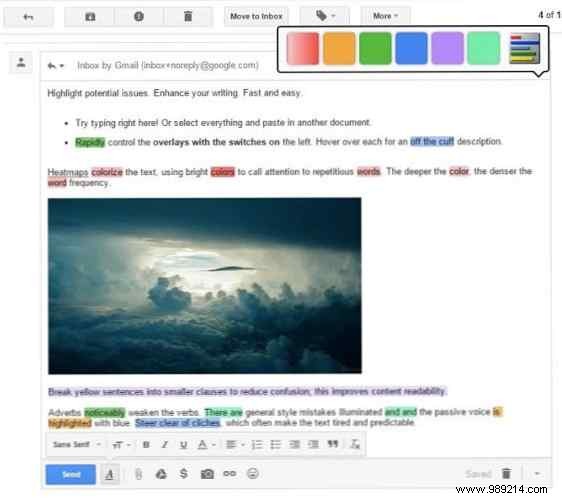Insert a photo with camera icon
This screenshot has width=562, height=498.
click(207, 474)
